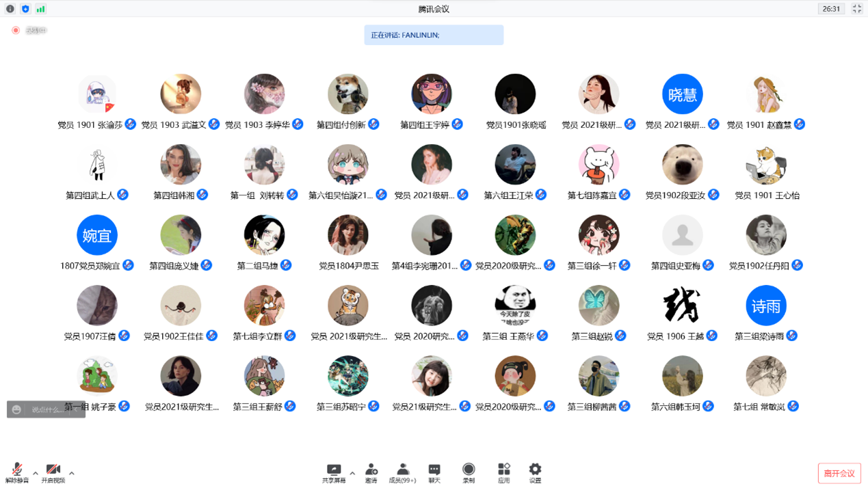Open the Apps (应用) panel
Viewport: 868px width, 488px height.
(x=503, y=472)
